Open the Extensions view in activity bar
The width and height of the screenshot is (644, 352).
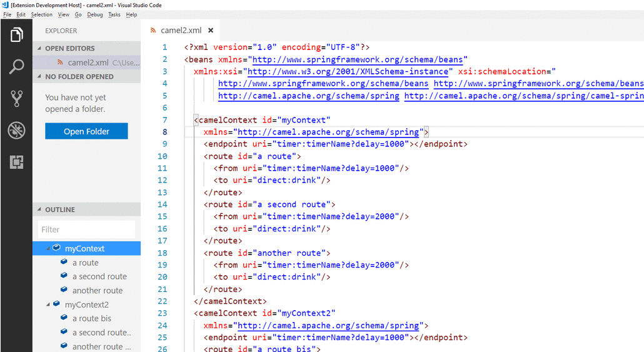click(16, 162)
